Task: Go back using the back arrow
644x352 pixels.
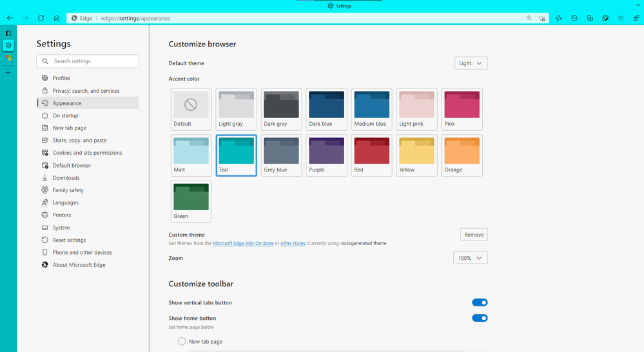Action: (x=10, y=18)
